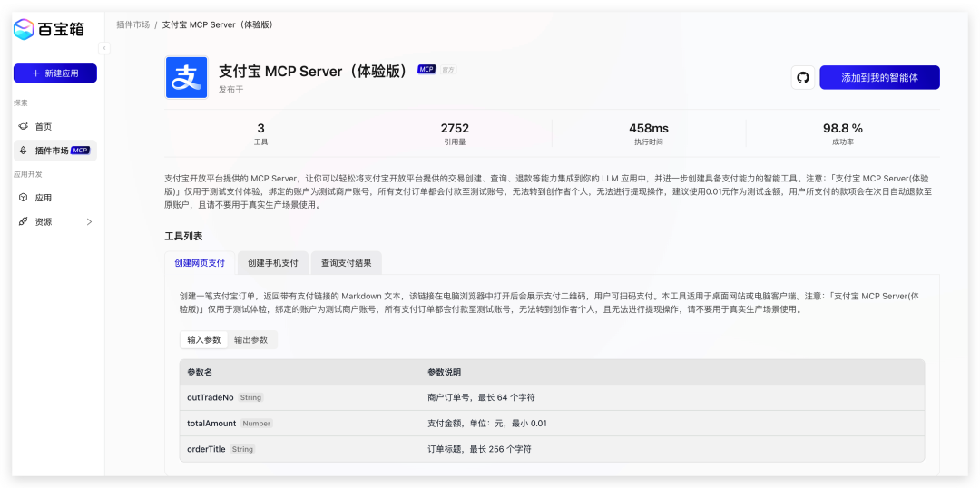Viewport: 980px width, 488px height.
Task: Open the 首页 menu item
Action: click(x=55, y=127)
